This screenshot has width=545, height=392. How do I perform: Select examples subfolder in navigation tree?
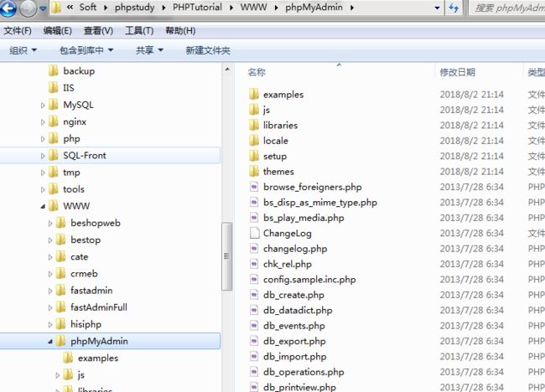coord(91,358)
